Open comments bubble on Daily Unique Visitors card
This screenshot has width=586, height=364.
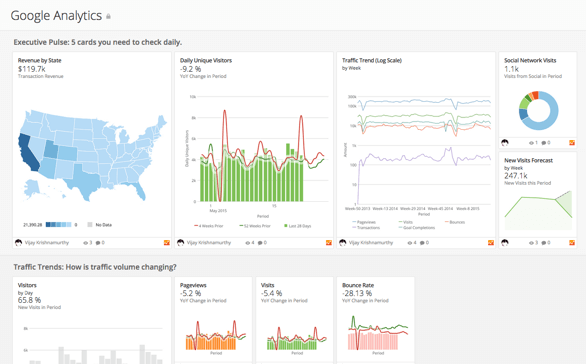pos(260,243)
